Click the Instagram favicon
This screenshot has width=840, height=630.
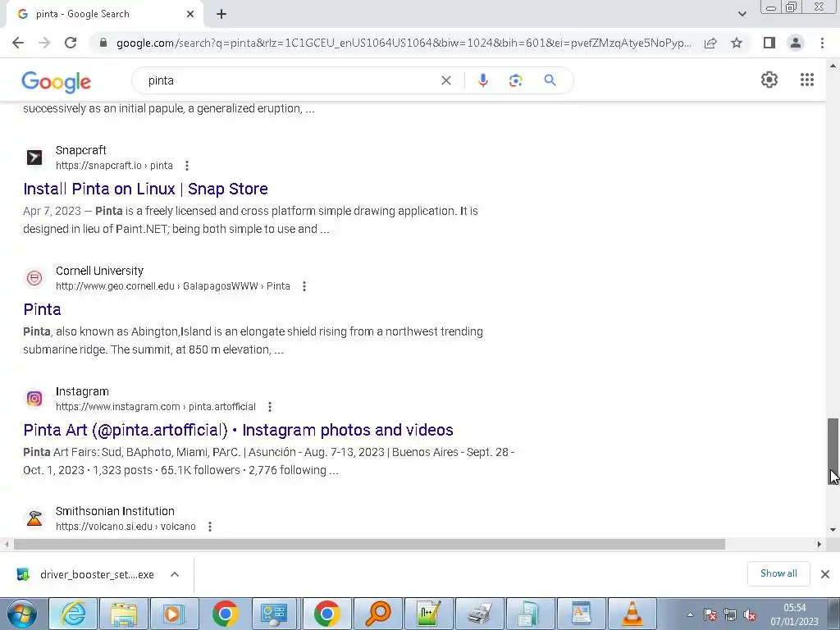(x=34, y=399)
